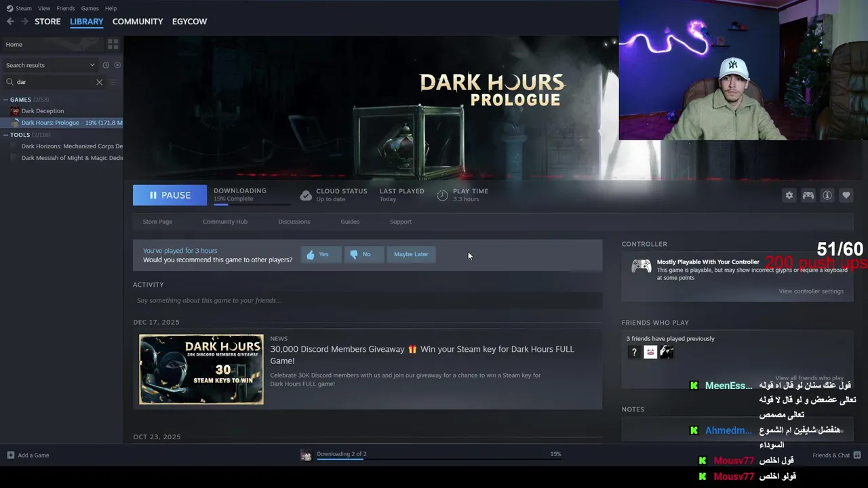
Task: Open the Help menu
Action: [111, 8]
